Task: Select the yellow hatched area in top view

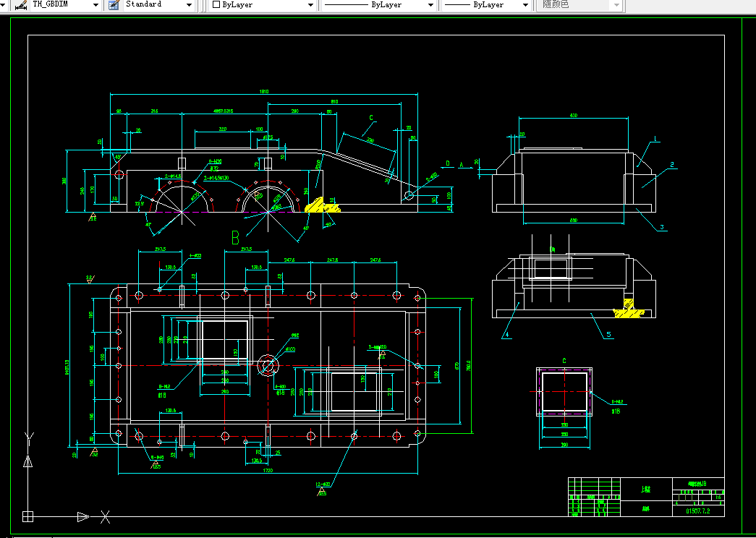Action: (x=323, y=205)
